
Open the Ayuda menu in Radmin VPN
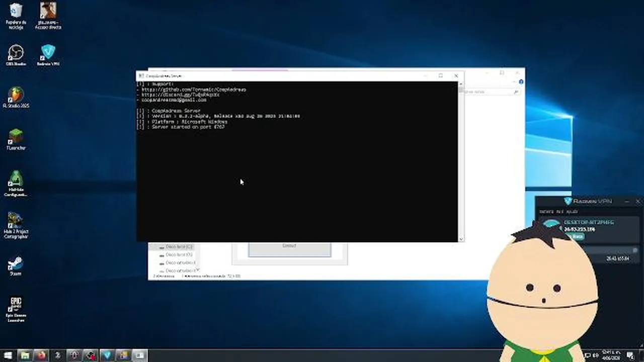click(572, 212)
